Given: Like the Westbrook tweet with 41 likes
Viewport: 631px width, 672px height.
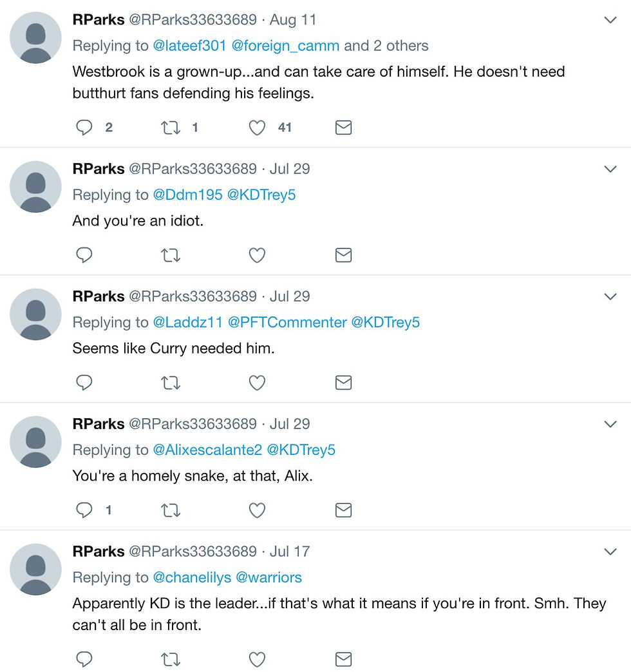Looking at the screenshot, I should pos(257,128).
